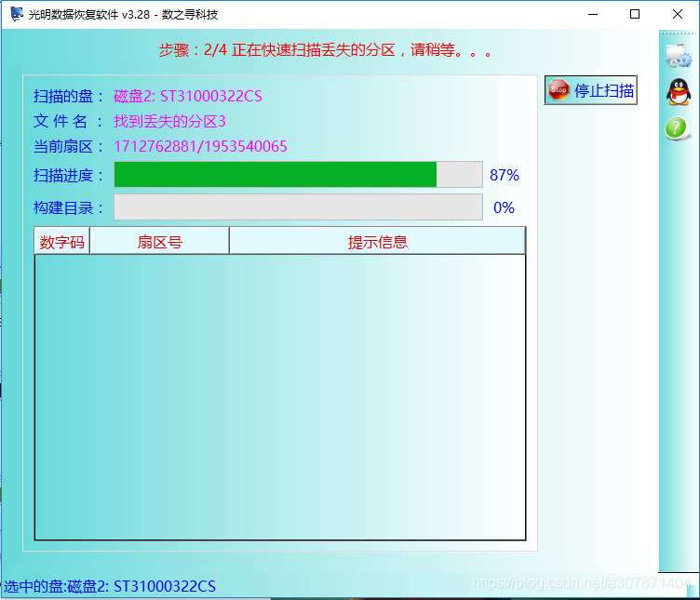This screenshot has width=700, height=600.
Task: Click the 扫描进度 green progress bar
Action: pyautogui.click(x=298, y=175)
